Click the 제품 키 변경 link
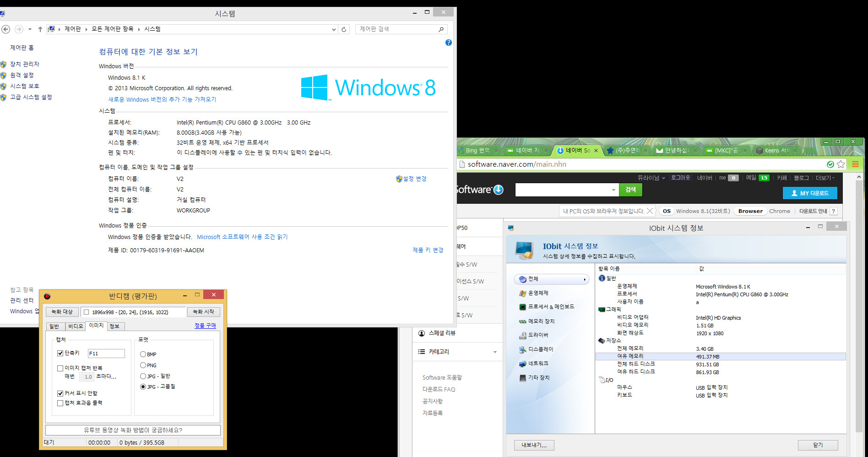 (428, 250)
